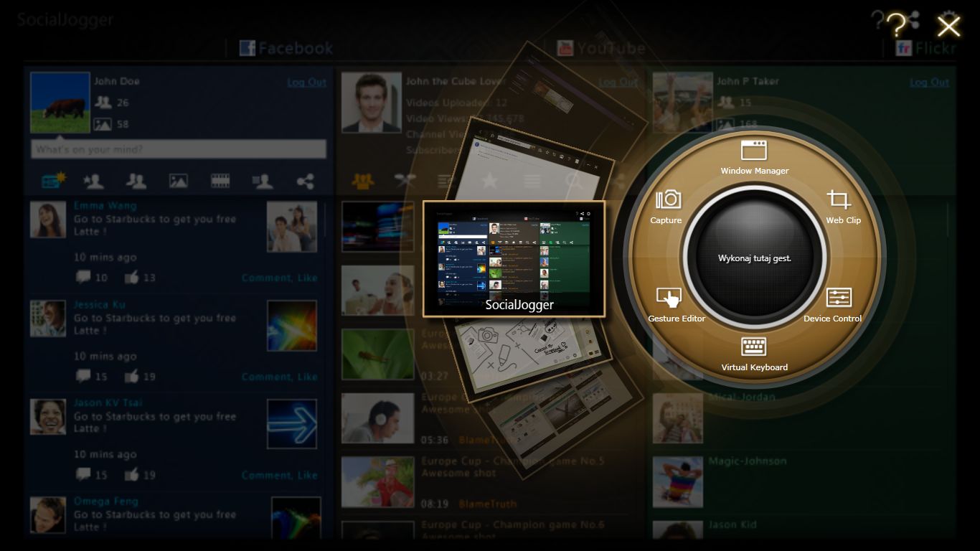Click John Doe's friends count icon (26)
This screenshot has height=551, width=980.
click(103, 103)
